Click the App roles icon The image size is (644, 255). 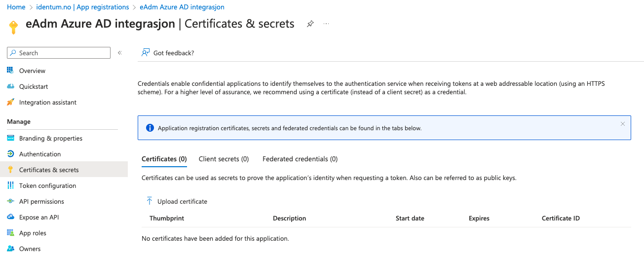point(10,233)
